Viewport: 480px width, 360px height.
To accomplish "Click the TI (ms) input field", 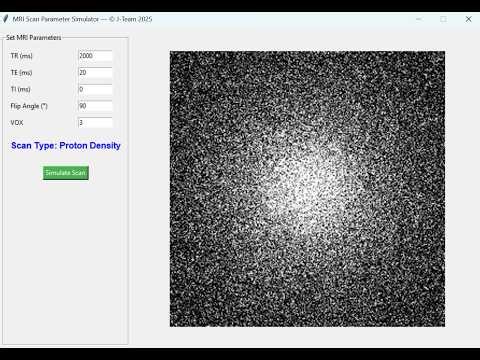I will tap(95, 89).
